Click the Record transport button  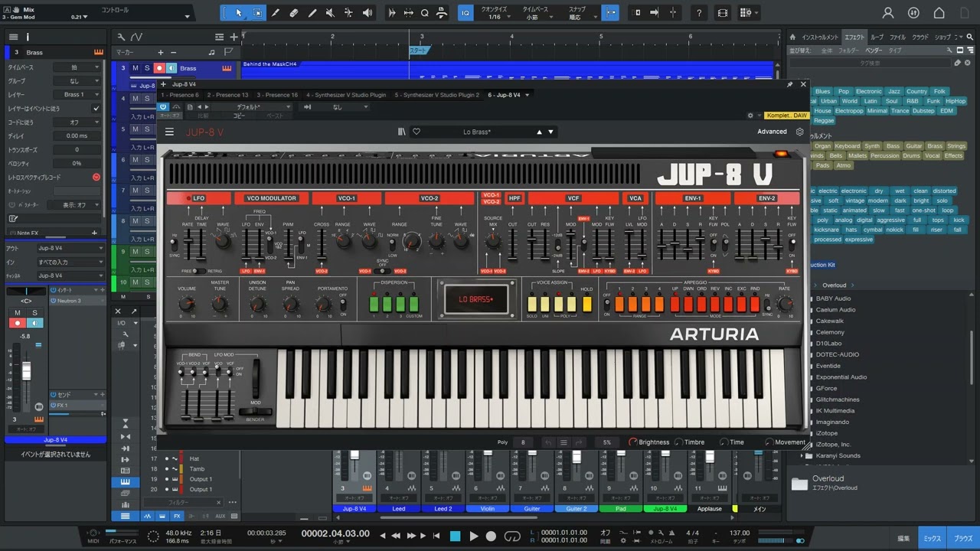[492, 536]
